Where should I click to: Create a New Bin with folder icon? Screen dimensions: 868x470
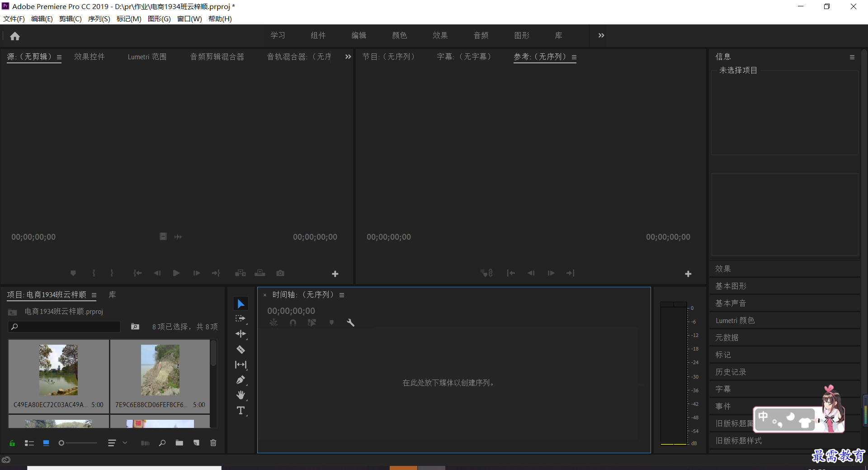pos(179,443)
